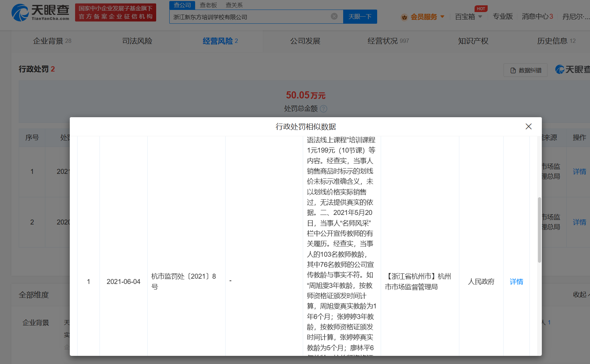Open the 历史信息 tab
Image resolution: width=590 pixels, height=364 pixels.
[x=556, y=41]
